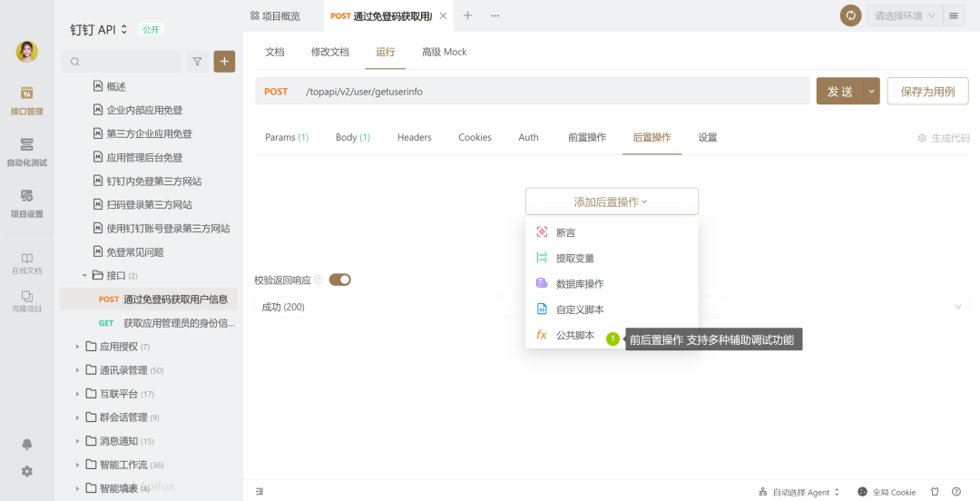Switch to the 高级 Mock tab
Viewport: 980px width, 501px height.
(445, 52)
